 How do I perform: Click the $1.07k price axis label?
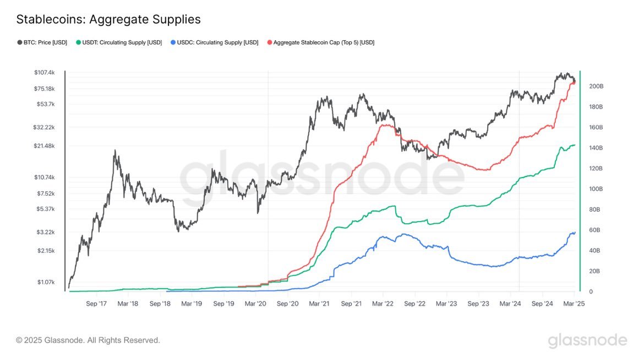coord(46,282)
